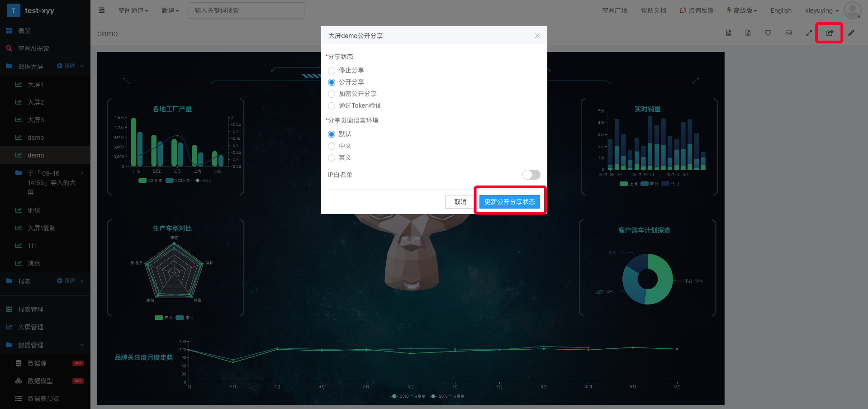Close the 大屏demo公开分享 dialog
Viewport: 868px width, 409px height.
pyautogui.click(x=537, y=36)
